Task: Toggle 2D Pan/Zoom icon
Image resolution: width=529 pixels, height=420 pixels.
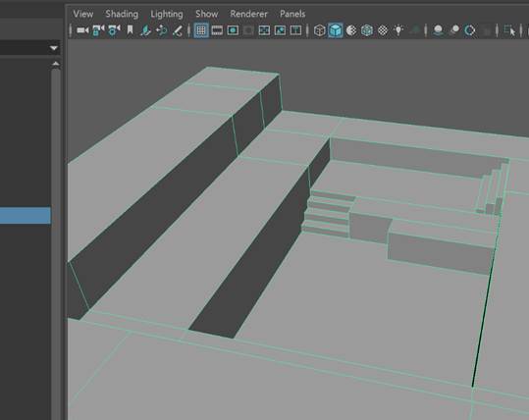Action: point(162,30)
